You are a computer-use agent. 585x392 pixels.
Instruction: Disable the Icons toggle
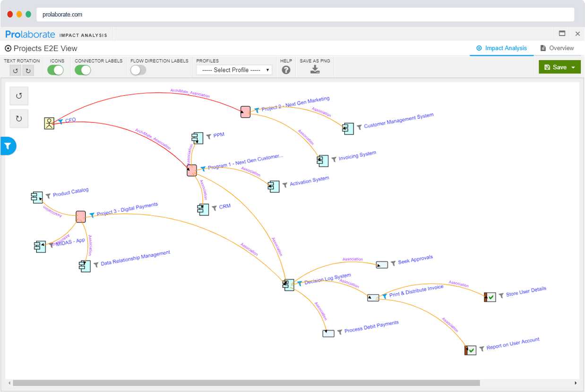click(55, 69)
